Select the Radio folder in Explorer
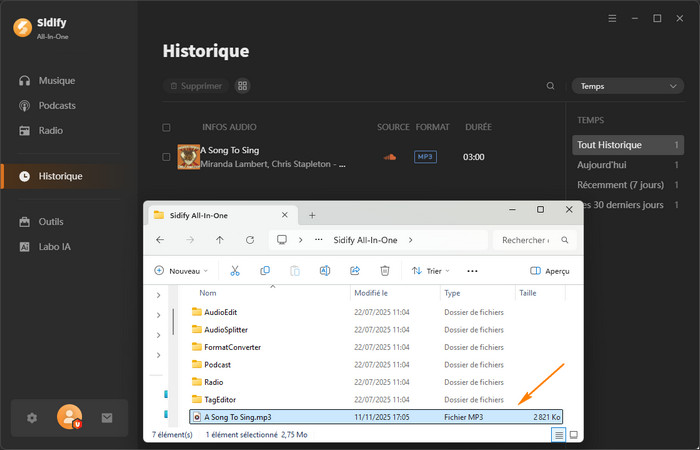Viewport: 700px width, 450px height. (x=376, y=382)
